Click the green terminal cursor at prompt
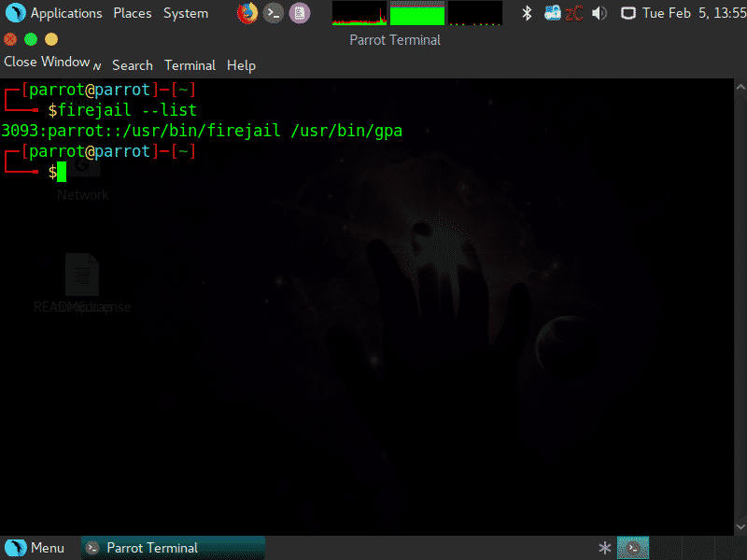747x560 pixels. 62,172
